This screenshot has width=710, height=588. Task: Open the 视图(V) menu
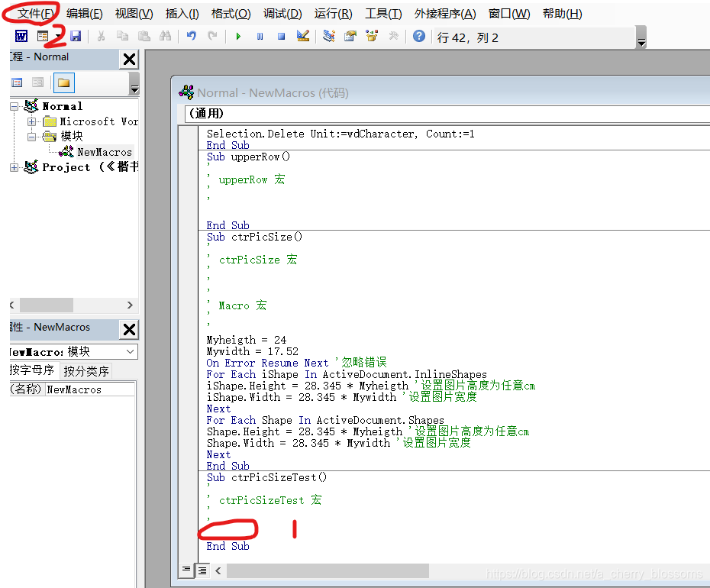[134, 14]
